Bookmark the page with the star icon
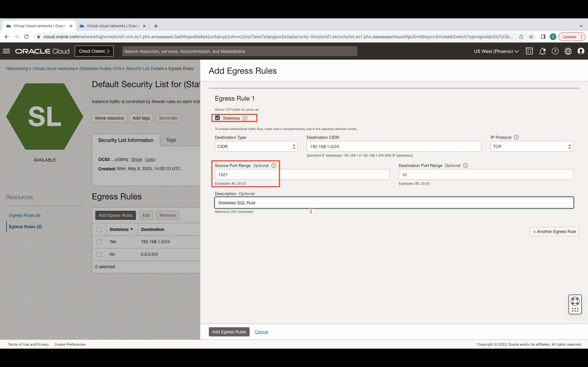The width and height of the screenshot is (588, 367). pos(531,37)
